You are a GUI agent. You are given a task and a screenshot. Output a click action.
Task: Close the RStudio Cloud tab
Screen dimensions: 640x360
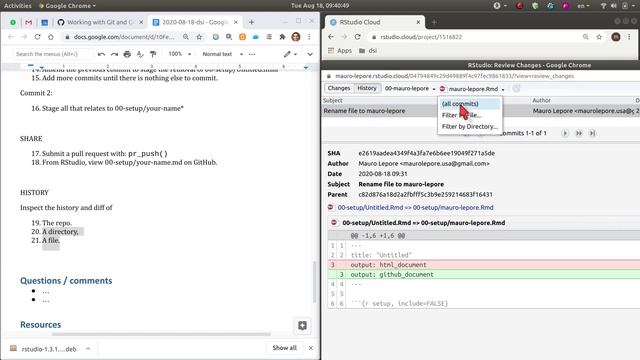coord(418,22)
